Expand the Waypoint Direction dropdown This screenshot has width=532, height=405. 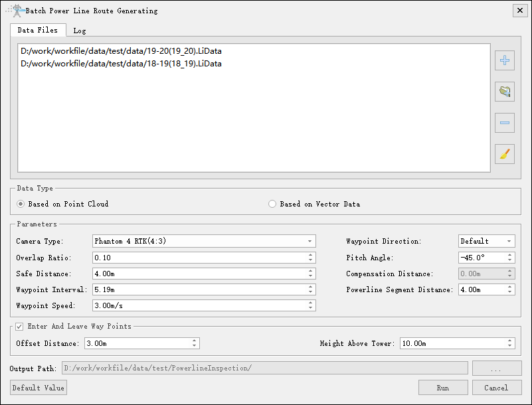[x=486, y=241]
